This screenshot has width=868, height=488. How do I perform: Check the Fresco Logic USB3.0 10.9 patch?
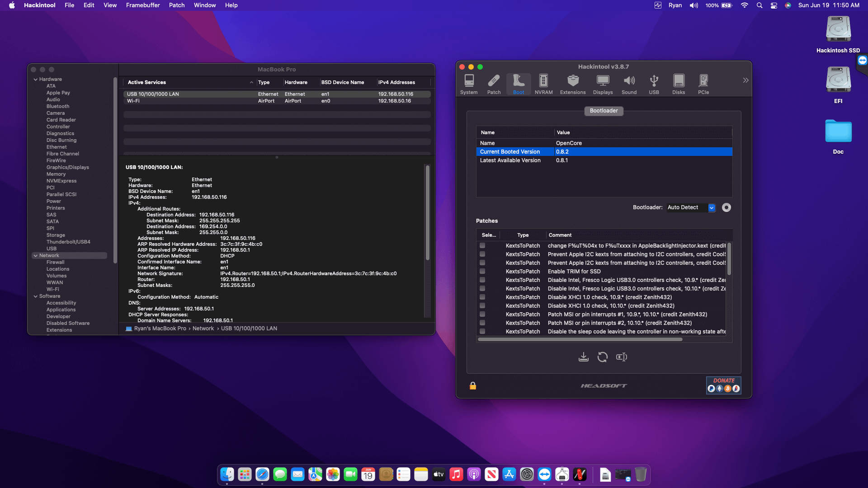482,280
